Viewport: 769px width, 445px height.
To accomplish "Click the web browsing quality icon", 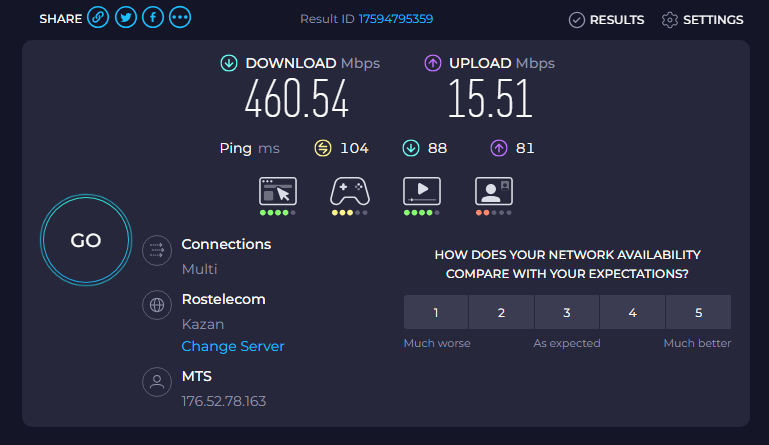I will tap(278, 191).
